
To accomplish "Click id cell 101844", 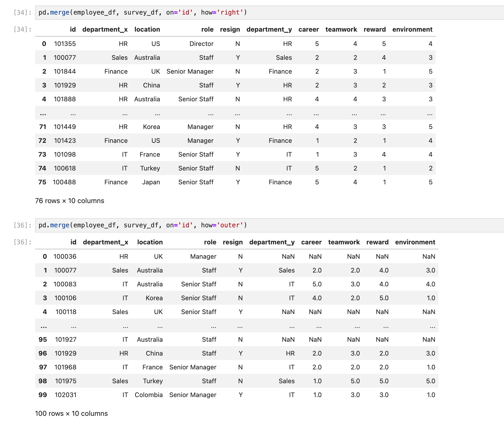I will [x=65, y=71].
